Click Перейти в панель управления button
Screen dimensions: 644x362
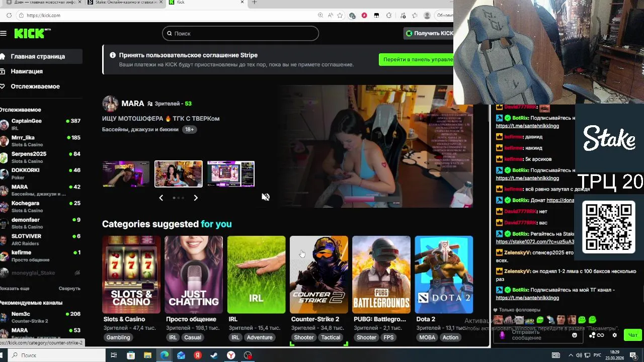[x=416, y=59]
